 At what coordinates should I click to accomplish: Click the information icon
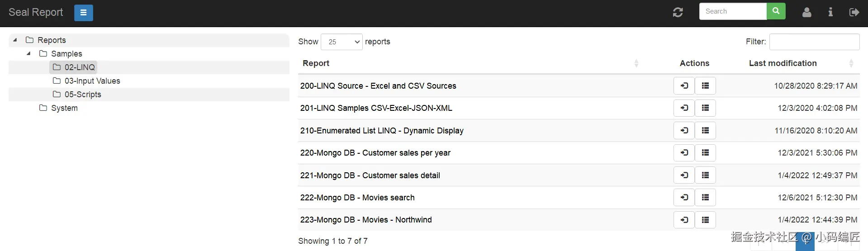point(830,12)
